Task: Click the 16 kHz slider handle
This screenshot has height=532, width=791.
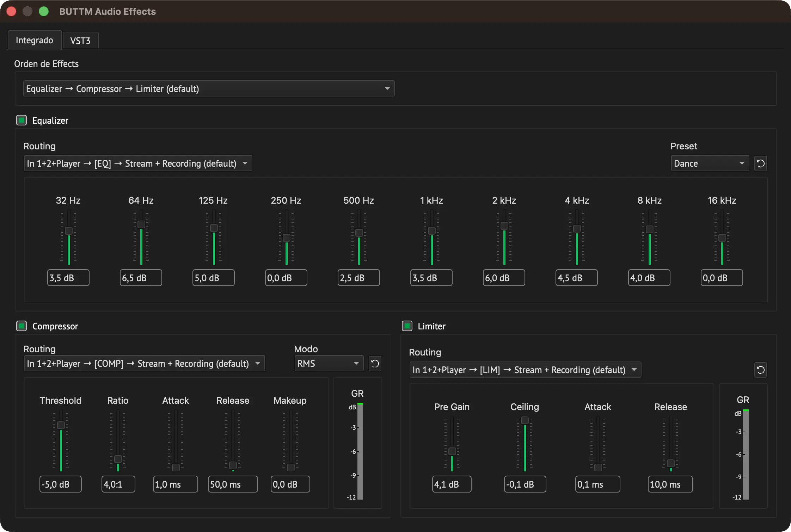Action: tap(722, 238)
